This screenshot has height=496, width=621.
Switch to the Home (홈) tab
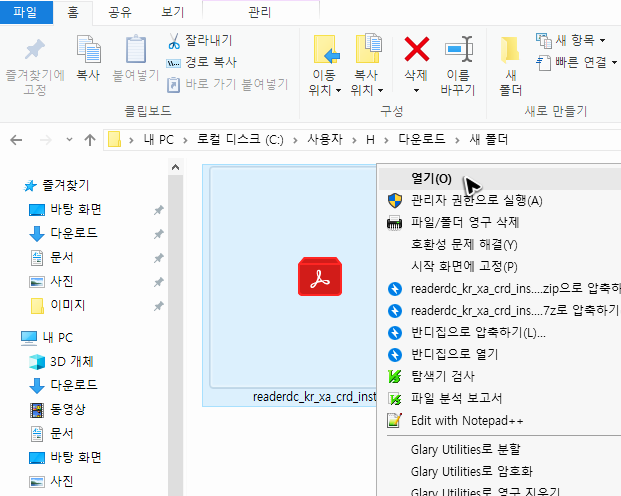[x=73, y=12]
